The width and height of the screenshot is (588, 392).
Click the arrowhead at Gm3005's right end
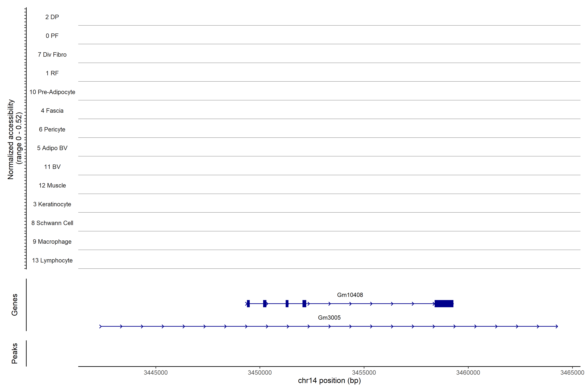557,326
